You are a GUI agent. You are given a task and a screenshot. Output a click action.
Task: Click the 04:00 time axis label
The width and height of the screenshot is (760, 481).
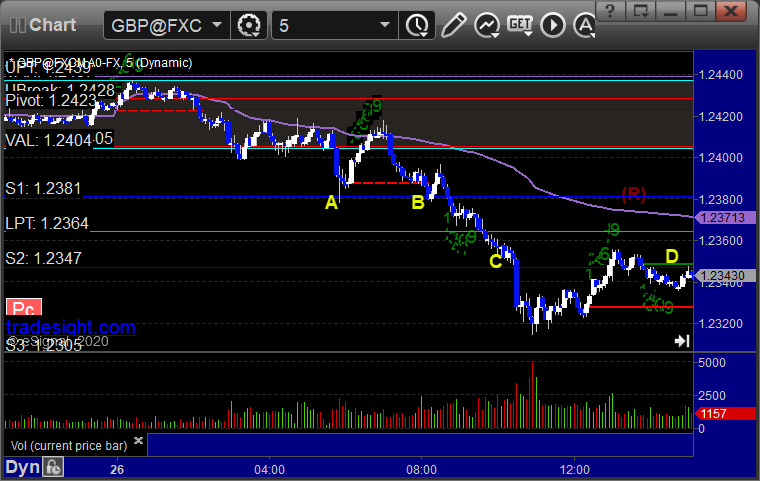click(x=269, y=470)
